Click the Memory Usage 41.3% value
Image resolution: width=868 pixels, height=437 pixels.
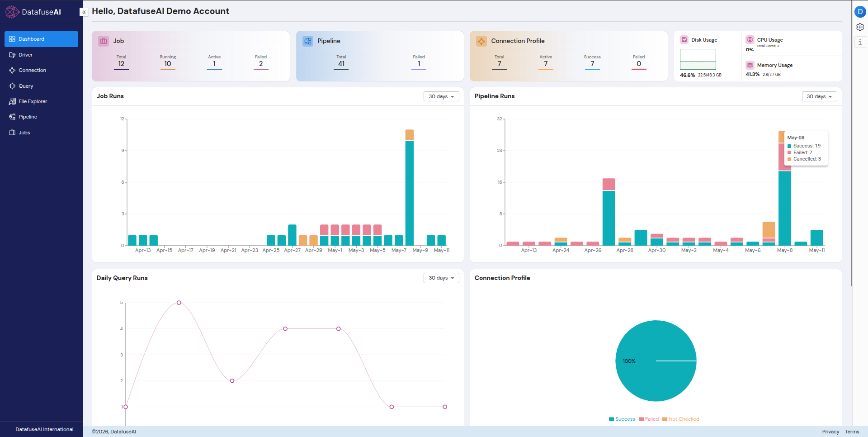click(x=753, y=74)
